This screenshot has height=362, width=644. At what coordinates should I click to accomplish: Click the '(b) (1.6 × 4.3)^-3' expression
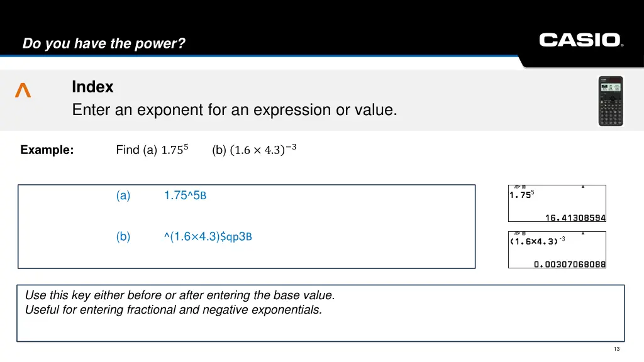254,150
